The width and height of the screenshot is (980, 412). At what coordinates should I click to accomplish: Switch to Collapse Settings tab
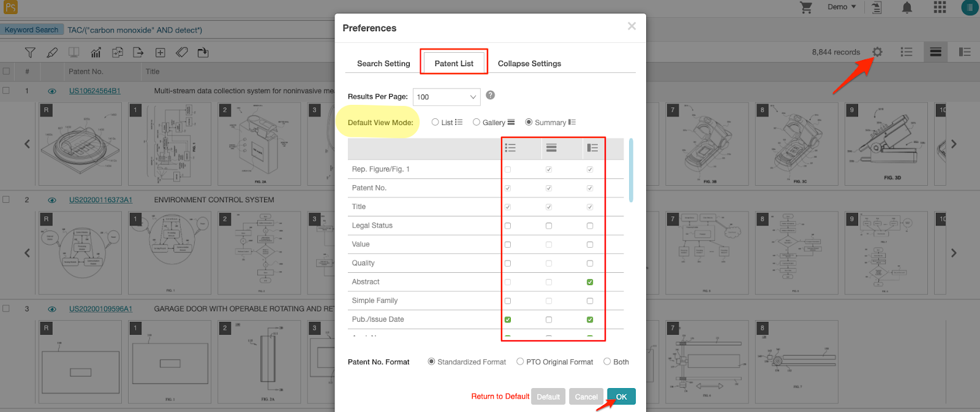(x=529, y=63)
